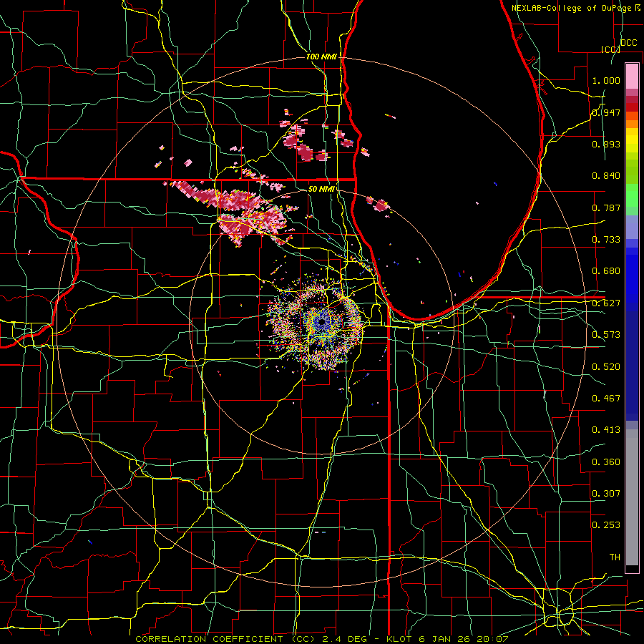Select the 0.840 legend value
This screenshot has height=644, width=644.
click(606, 176)
